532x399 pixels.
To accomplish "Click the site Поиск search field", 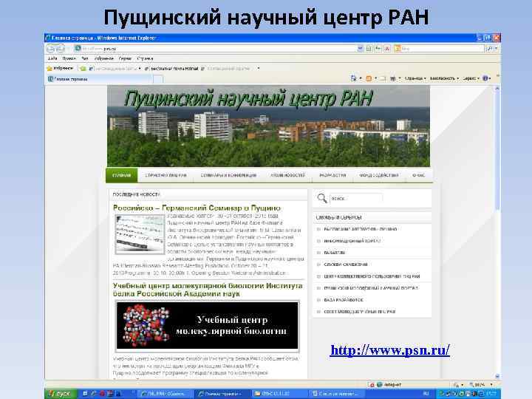I will pos(356,199).
